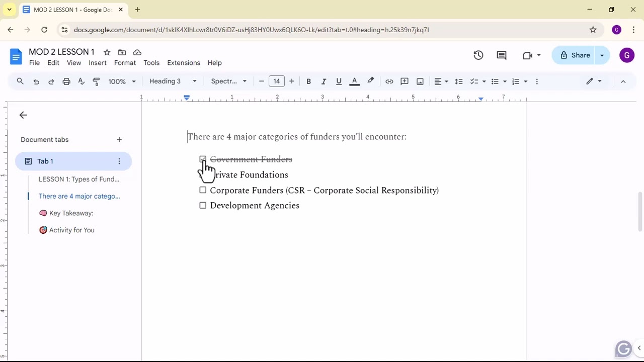Open the zoom level dropdown
Image resolution: width=644 pixels, height=362 pixels.
coord(122,81)
